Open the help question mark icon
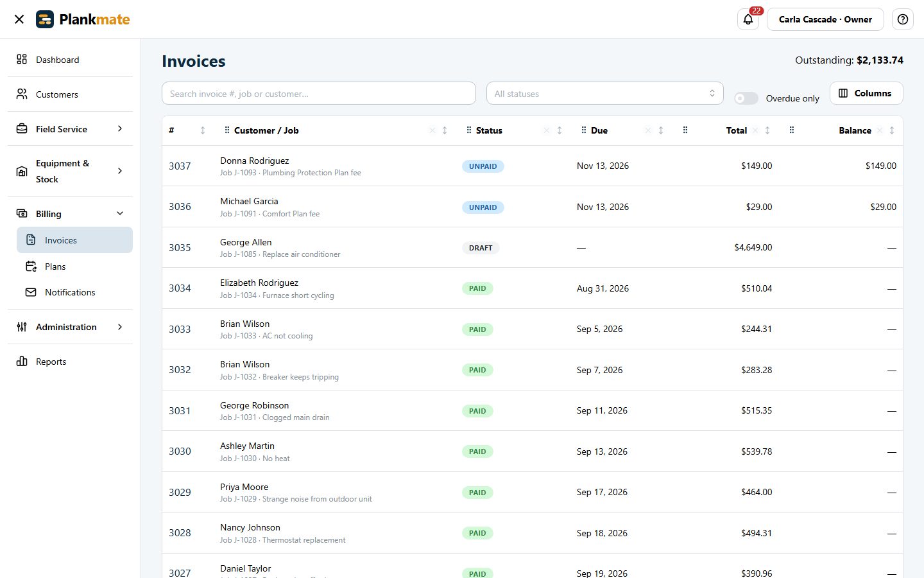This screenshot has height=578, width=924. 903,19
